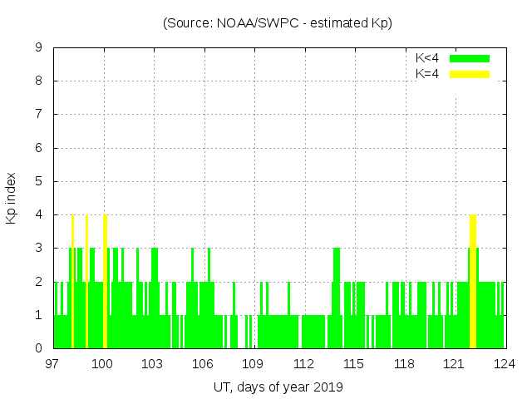Click the NOAA/SWPC estimated Kp chart title
532x399 pixels.
pyautogui.click(x=278, y=23)
